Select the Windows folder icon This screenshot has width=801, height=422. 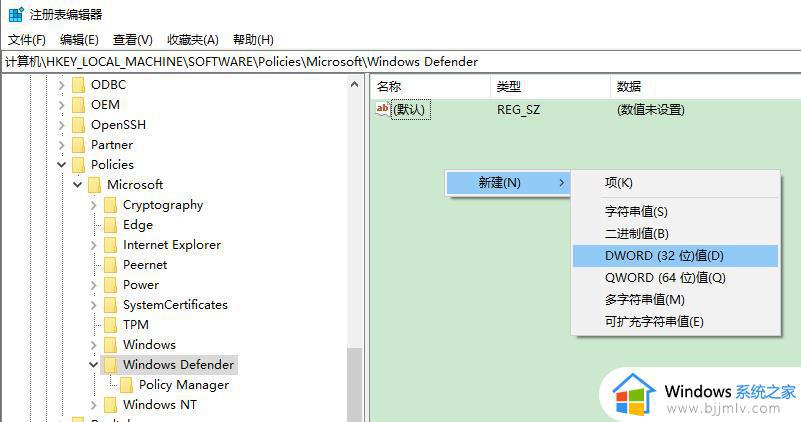110,345
